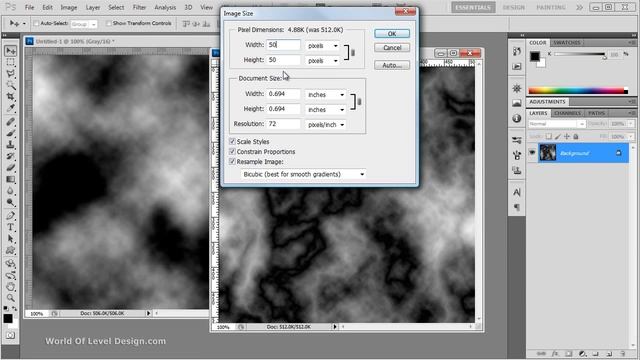Switch to the Paths tab
The height and width of the screenshot is (360, 640).
point(596,113)
